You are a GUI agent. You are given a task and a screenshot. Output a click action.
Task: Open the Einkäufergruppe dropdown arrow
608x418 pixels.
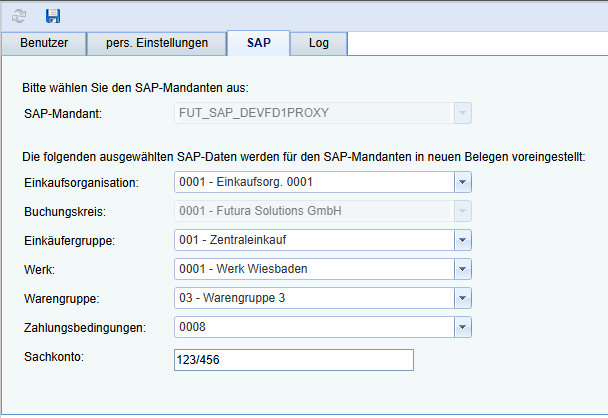click(462, 240)
